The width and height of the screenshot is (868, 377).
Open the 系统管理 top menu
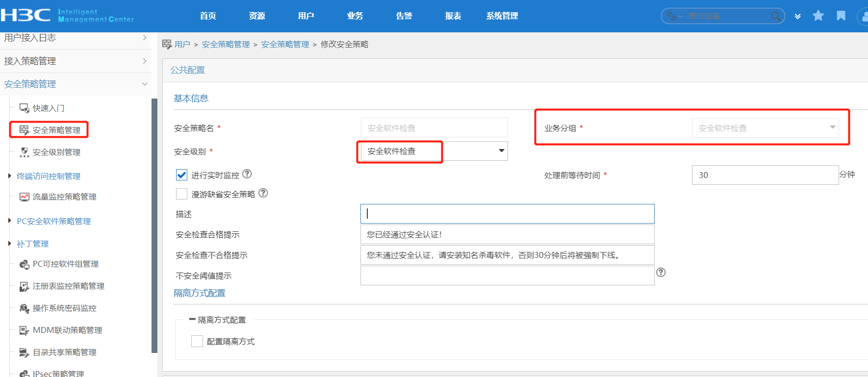pyautogui.click(x=502, y=16)
